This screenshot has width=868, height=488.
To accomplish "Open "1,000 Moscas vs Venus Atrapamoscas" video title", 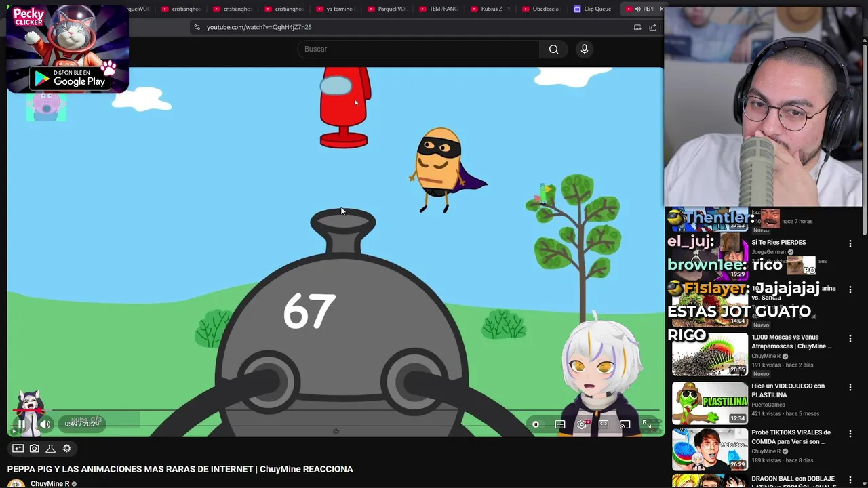I will coord(791,342).
